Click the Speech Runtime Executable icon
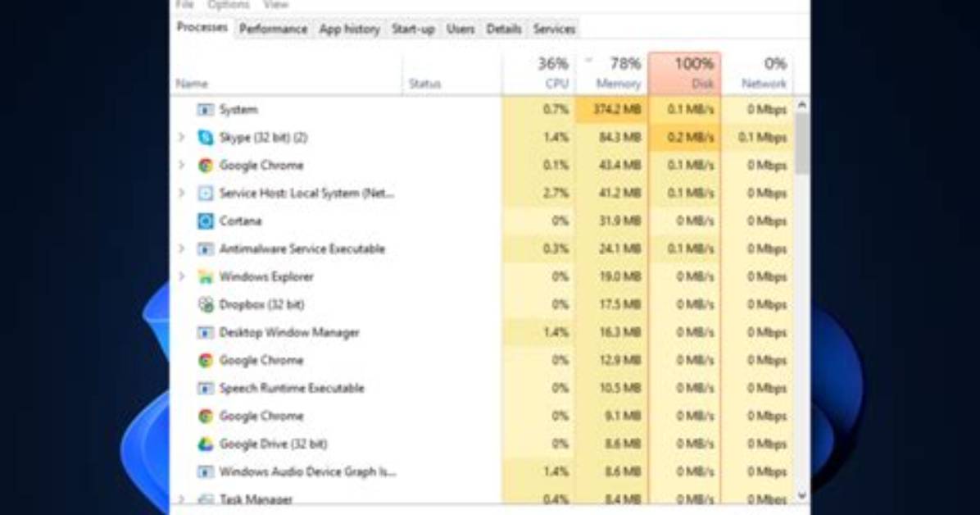This screenshot has width=980, height=515. [x=205, y=388]
